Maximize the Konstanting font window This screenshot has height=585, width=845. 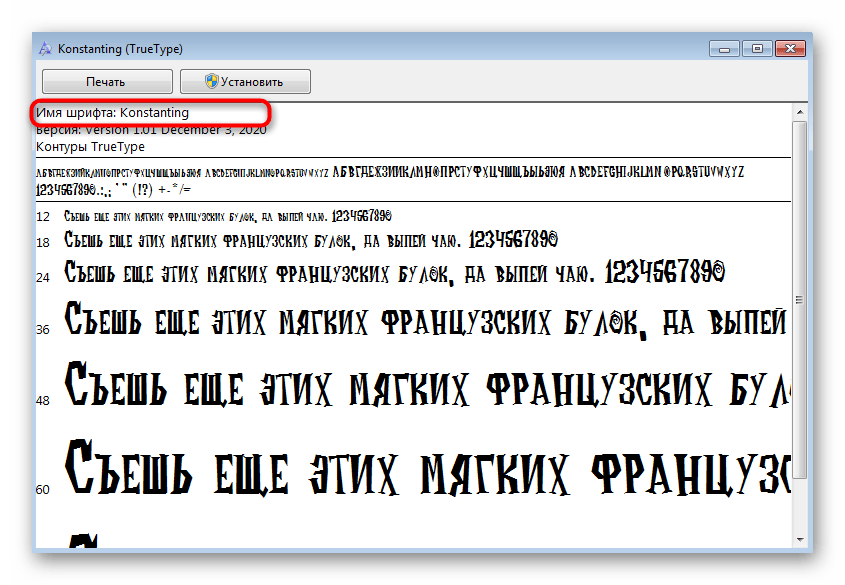757,49
